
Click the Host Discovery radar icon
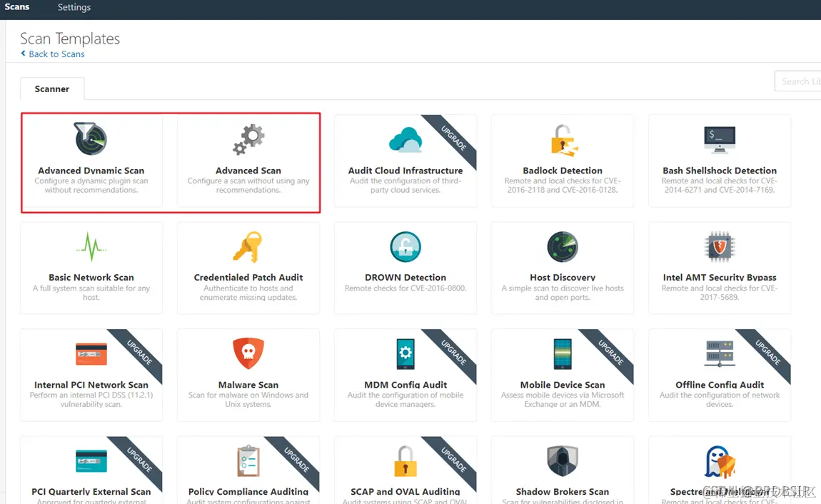tap(563, 246)
